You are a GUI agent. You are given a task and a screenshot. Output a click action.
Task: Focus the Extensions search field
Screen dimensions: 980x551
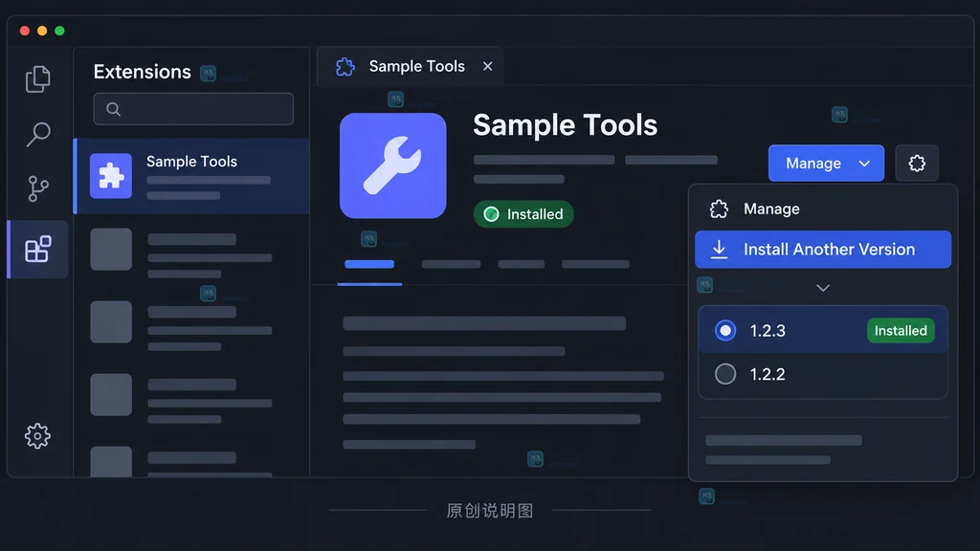(x=193, y=109)
